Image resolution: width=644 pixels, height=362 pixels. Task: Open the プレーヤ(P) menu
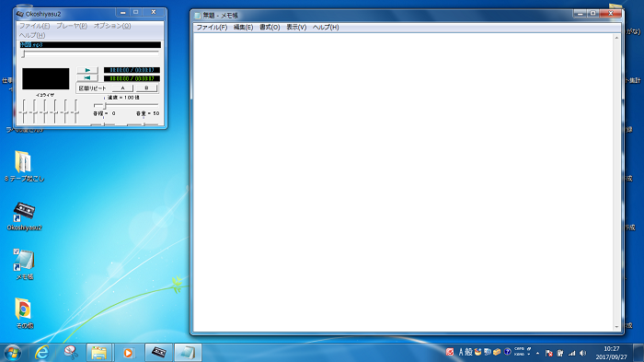(x=72, y=26)
